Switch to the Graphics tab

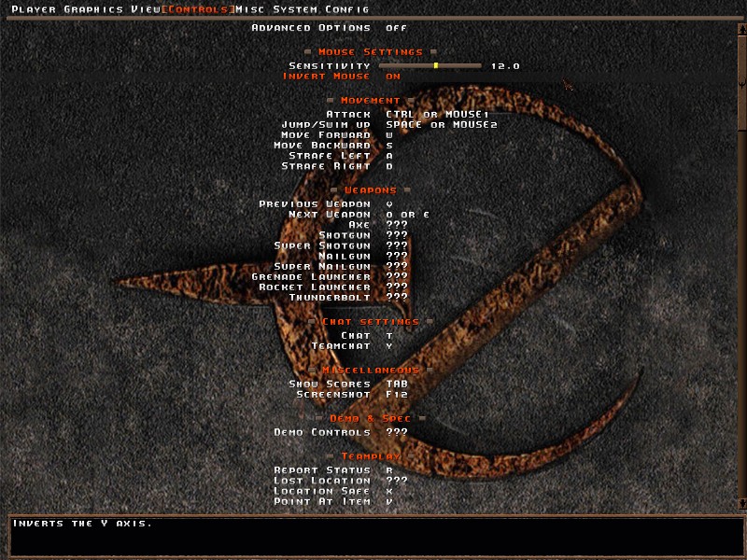point(93,9)
